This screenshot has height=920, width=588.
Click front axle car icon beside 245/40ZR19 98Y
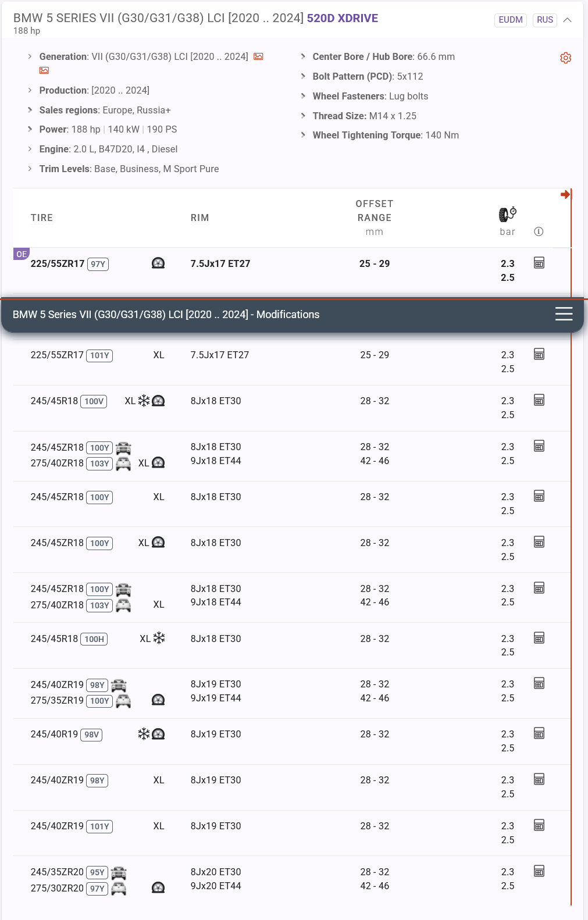click(119, 685)
